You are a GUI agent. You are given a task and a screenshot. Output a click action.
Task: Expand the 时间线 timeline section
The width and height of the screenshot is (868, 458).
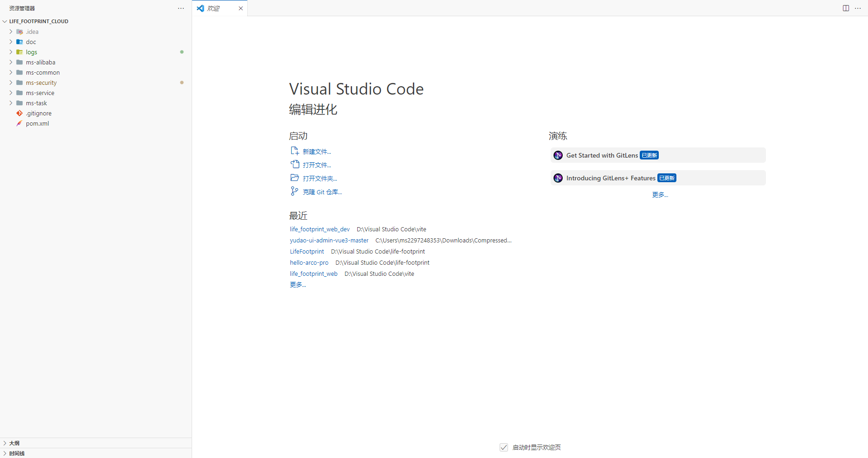[96, 453]
